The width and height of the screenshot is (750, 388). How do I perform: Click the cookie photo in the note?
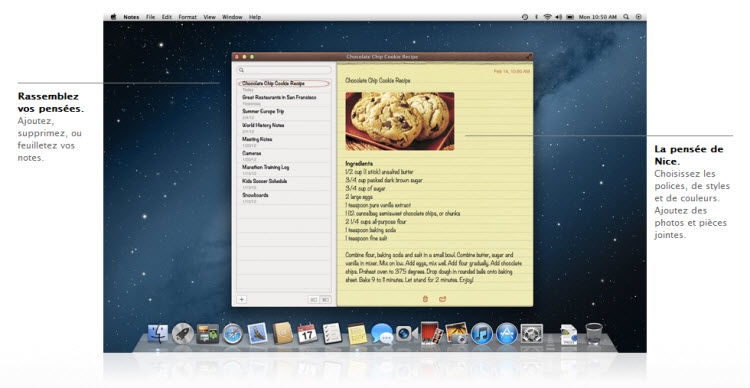point(400,121)
